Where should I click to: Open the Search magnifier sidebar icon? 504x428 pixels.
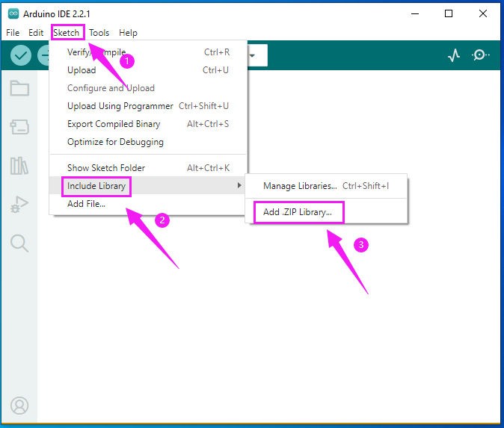pyautogui.click(x=19, y=243)
